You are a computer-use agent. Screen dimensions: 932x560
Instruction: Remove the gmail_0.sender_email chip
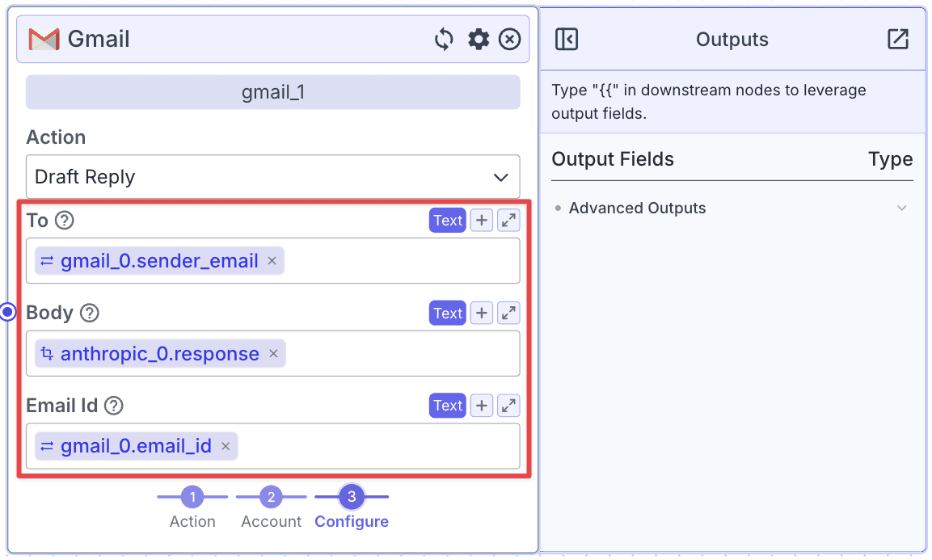272,261
